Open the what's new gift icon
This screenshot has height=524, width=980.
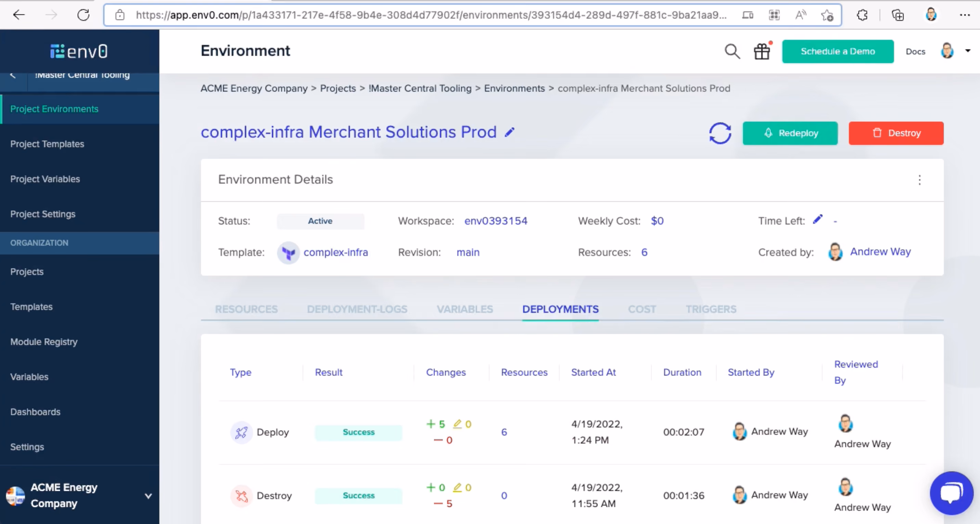pos(762,51)
